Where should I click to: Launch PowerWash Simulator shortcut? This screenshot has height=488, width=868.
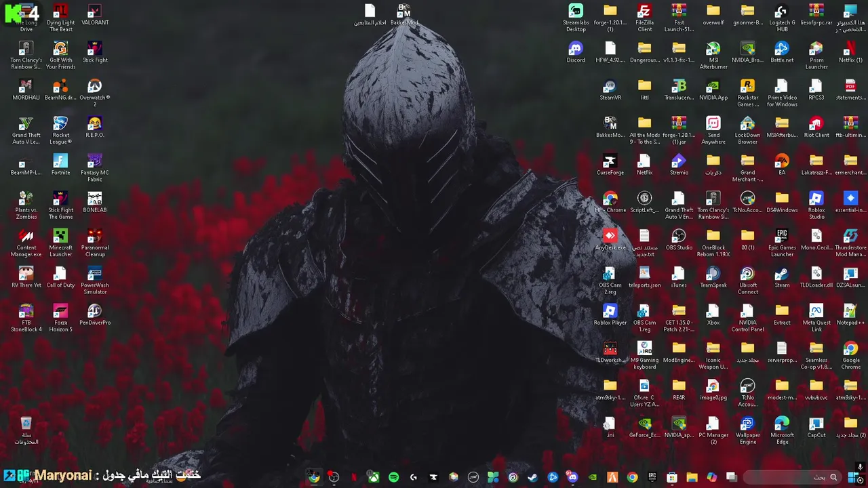95,281
